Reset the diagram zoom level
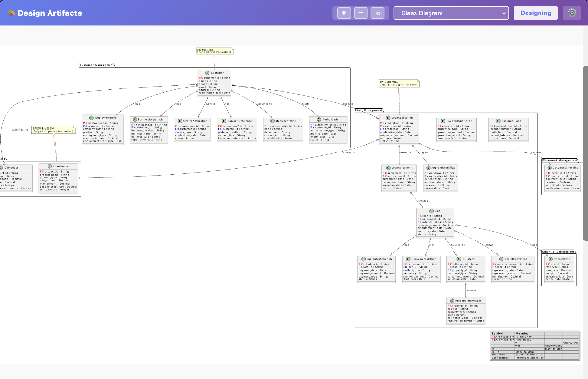 click(378, 13)
